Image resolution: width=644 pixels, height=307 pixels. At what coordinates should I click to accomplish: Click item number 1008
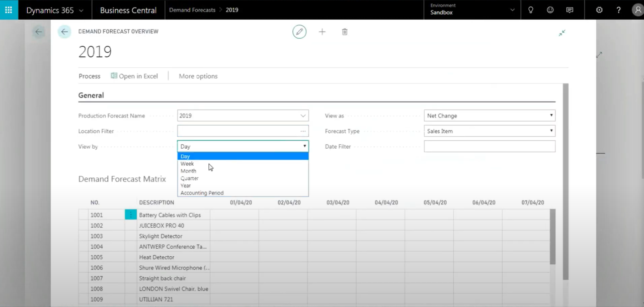(97, 289)
